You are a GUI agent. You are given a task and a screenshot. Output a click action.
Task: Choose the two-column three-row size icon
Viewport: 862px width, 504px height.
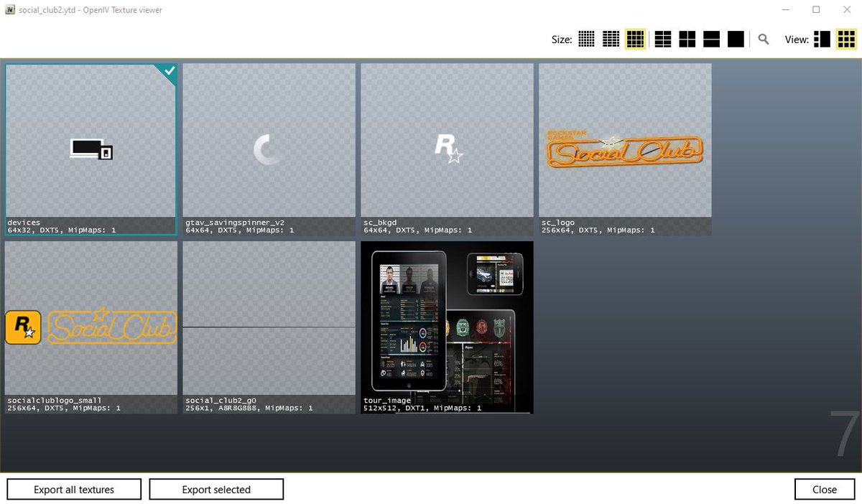coord(663,39)
